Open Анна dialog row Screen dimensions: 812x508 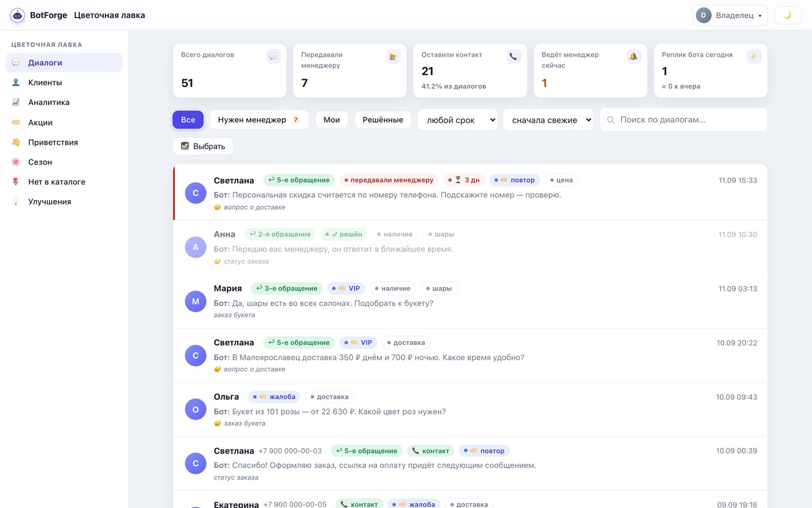pyautogui.click(x=470, y=247)
